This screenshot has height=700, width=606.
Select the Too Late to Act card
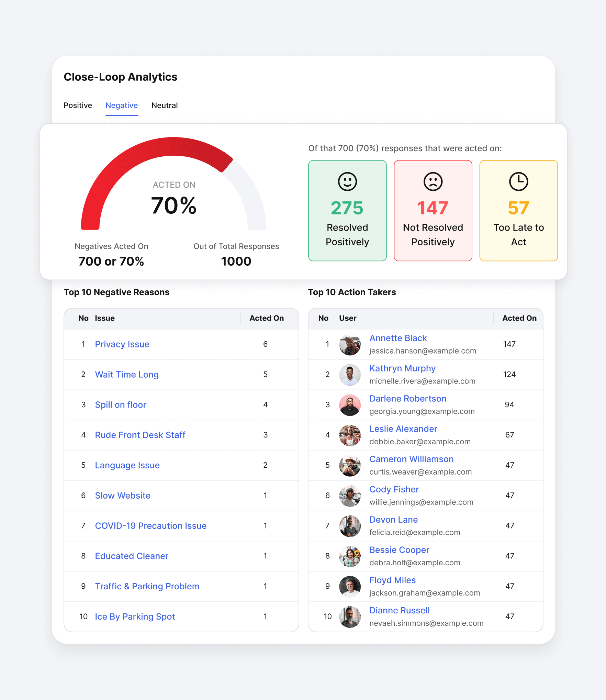(x=518, y=211)
